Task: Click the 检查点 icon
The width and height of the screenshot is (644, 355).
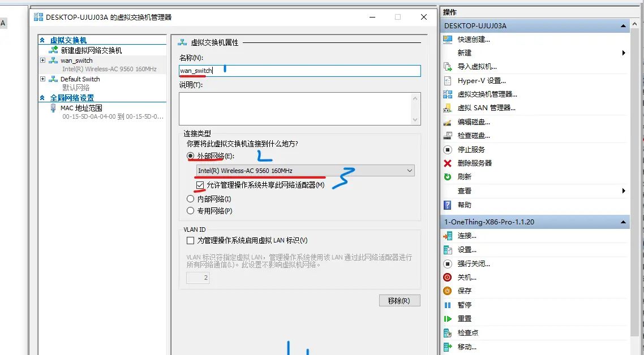Action: (448, 332)
